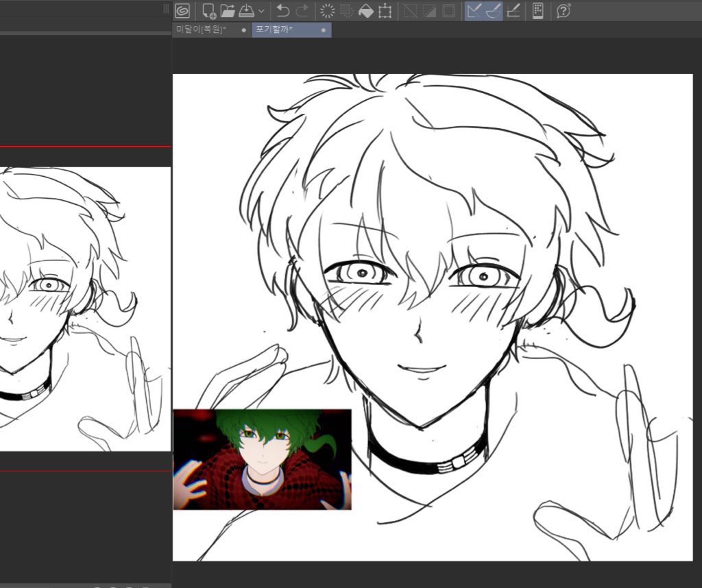Click the sketch preview in left panel

(x=85, y=309)
